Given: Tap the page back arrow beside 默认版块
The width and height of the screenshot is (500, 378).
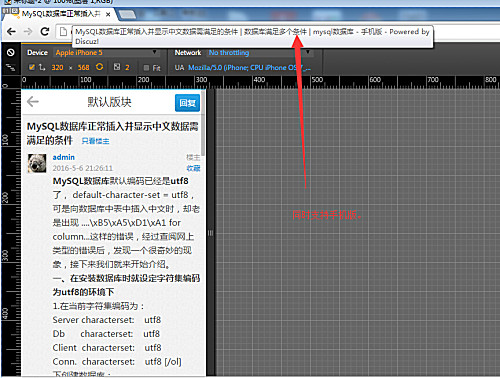Looking at the screenshot, I should [33, 102].
